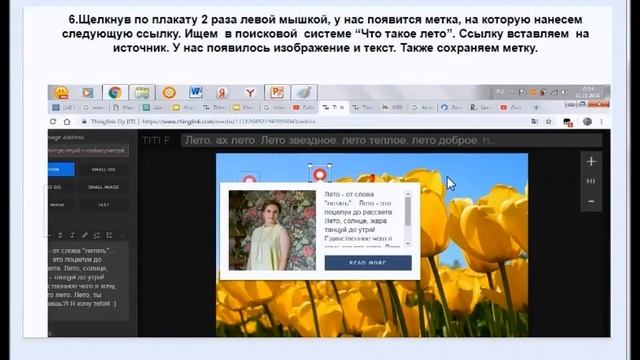Insert link in the text editor toolbar
The width and height of the screenshot is (640, 360).
pyautogui.click(x=84, y=236)
